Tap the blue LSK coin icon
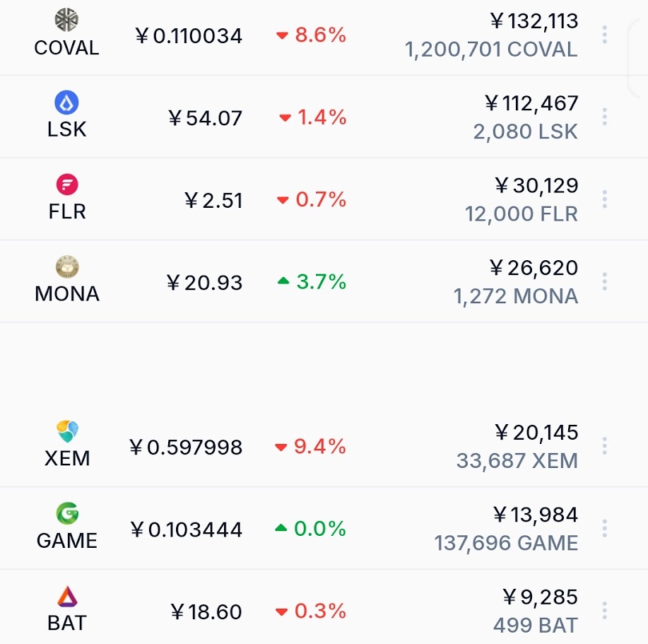 pyautogui.click(x=66, y=102)
